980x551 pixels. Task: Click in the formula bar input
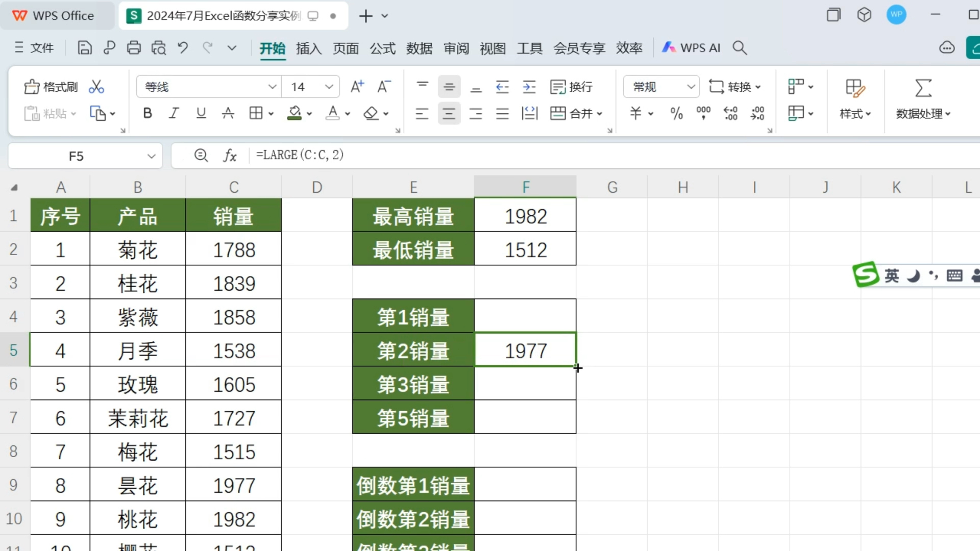point(615,155)
